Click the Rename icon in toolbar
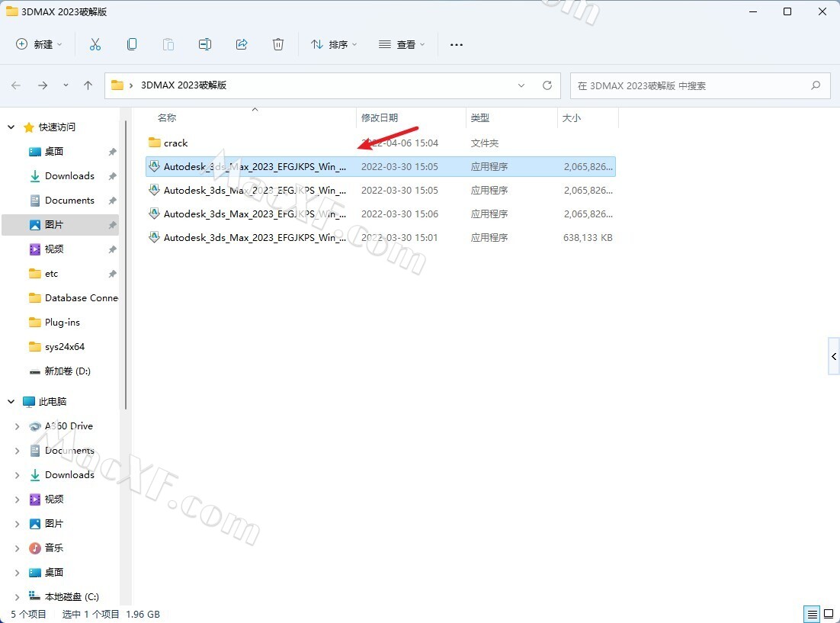This screenshot has height=623, width=840. tap(204, 44)
